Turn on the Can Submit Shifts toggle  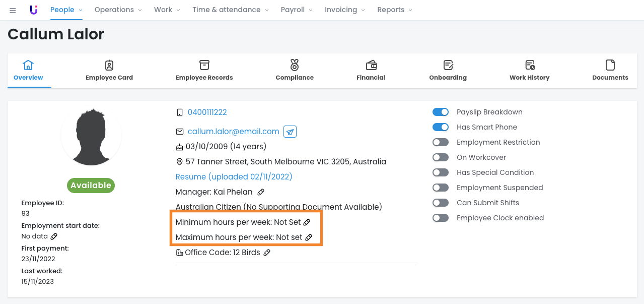pyautogui.click(x=441, y=203)
